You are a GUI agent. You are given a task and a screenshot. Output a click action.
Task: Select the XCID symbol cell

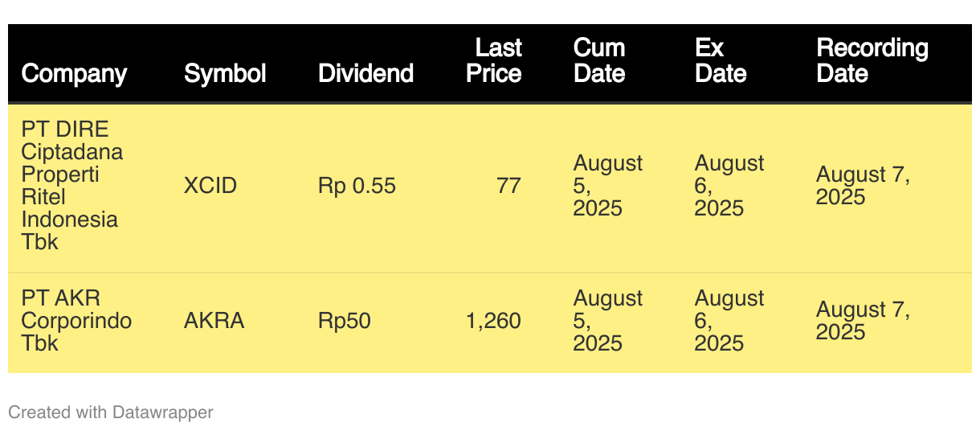tap(210, 186)
